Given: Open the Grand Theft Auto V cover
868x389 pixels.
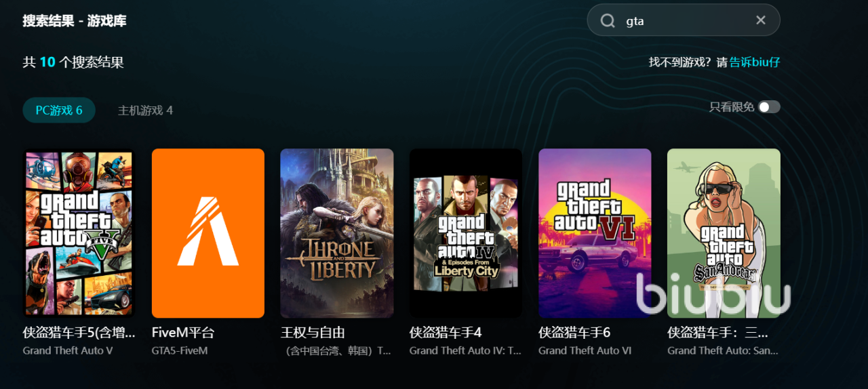Looking at the screenshot, I should [x=79, y=233].
